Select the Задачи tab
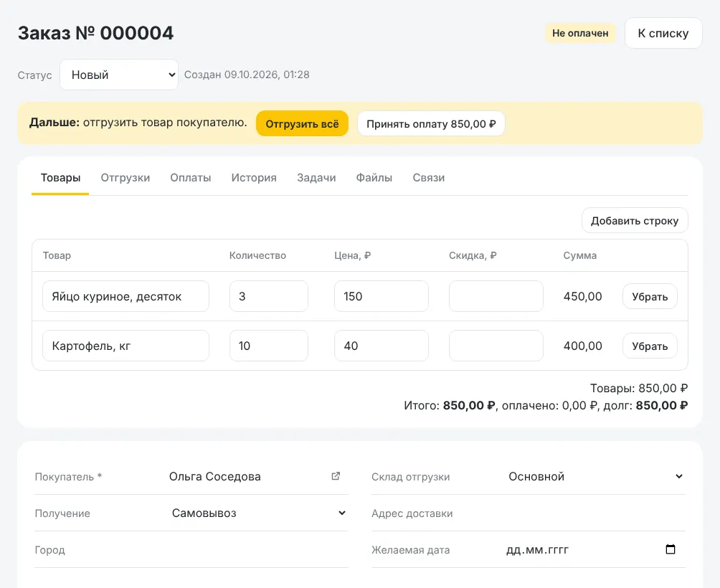Screen dimensions: 720x588 [316, 178]
